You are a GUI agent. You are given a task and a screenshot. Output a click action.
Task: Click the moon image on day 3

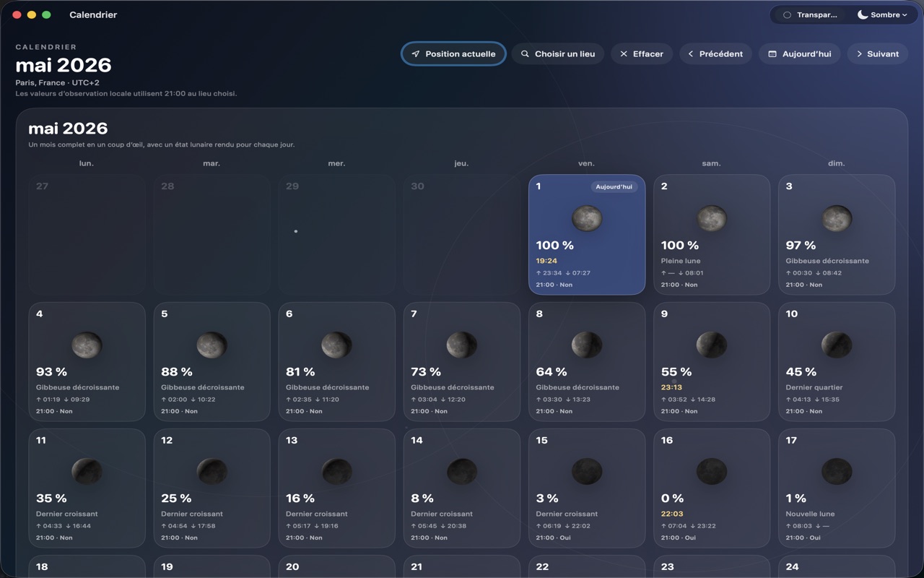[x=837, y=218]
